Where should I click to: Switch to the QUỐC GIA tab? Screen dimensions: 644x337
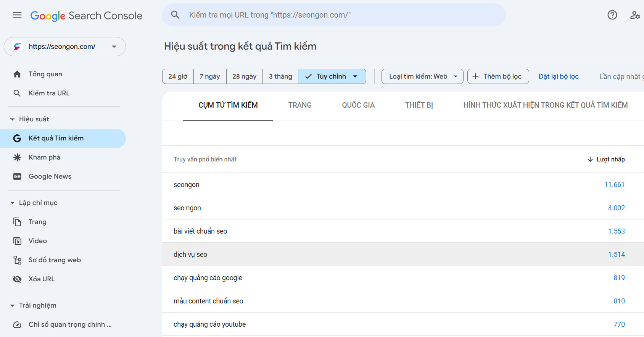tap(358, 105)
